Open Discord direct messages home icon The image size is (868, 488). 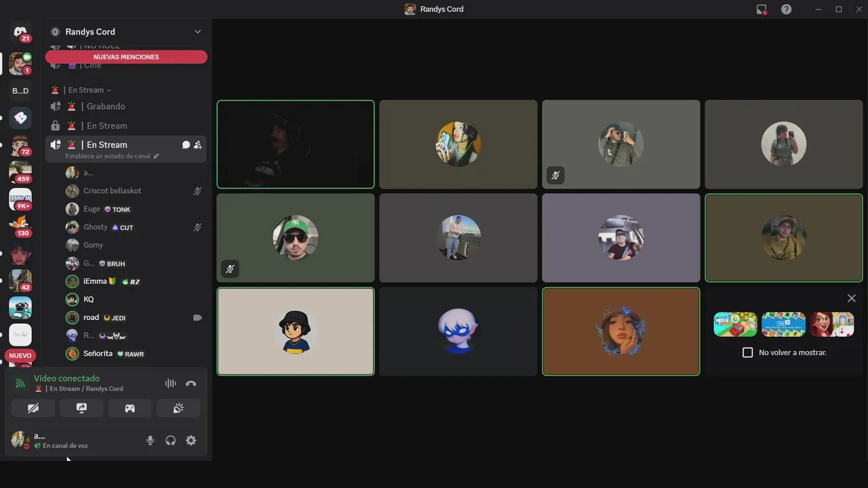pos(20,32)
